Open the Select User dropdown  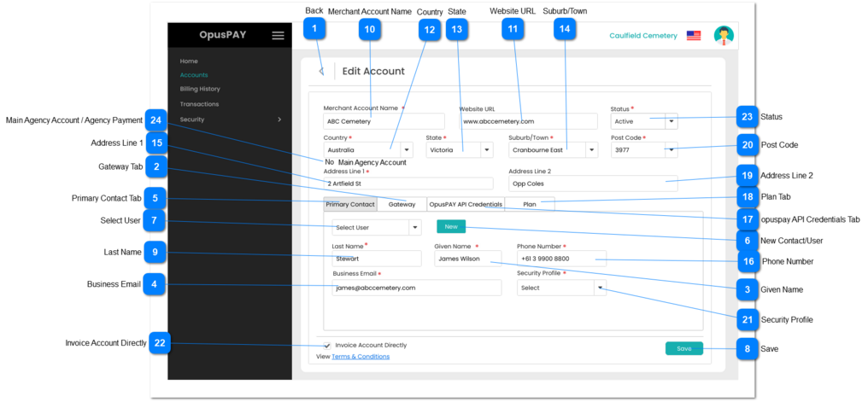click(x=414, y=227)
